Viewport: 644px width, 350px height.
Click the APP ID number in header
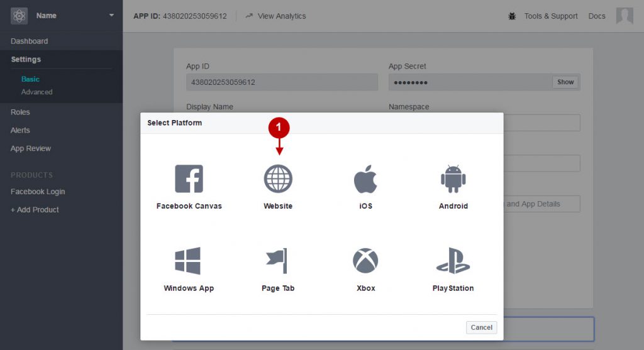(195, 16)
